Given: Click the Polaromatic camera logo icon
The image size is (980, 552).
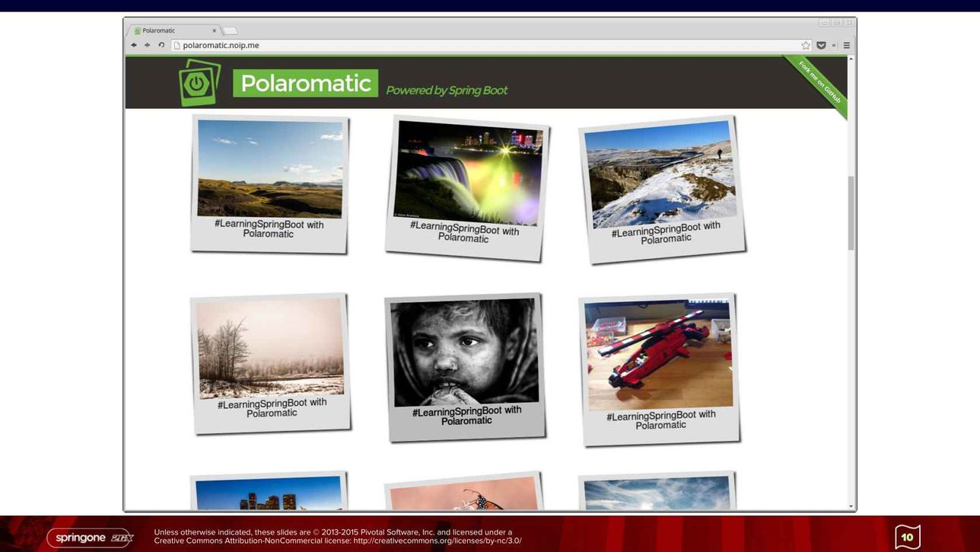Looking at the screenshot, I should coord(199,82).
